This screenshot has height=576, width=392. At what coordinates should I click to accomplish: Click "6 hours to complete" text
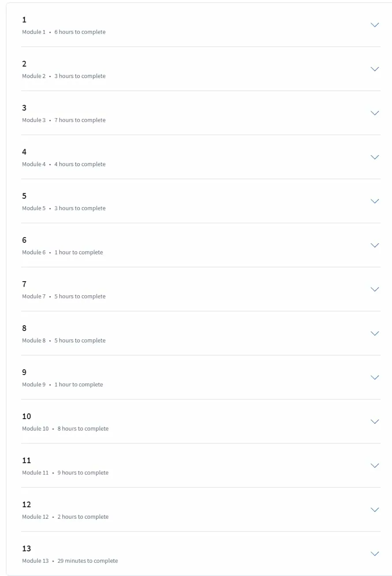point(80,32)
